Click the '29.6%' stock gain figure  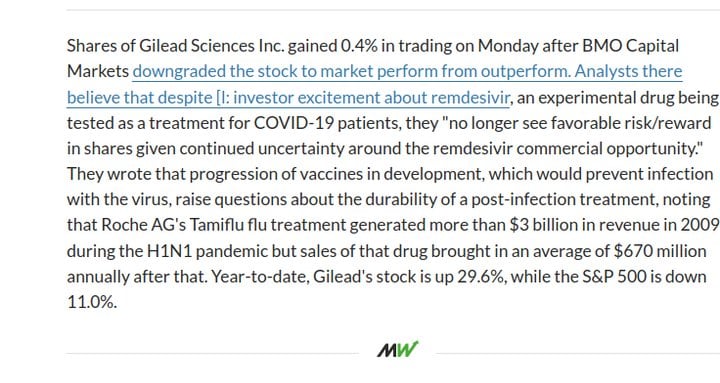[482, 277]
